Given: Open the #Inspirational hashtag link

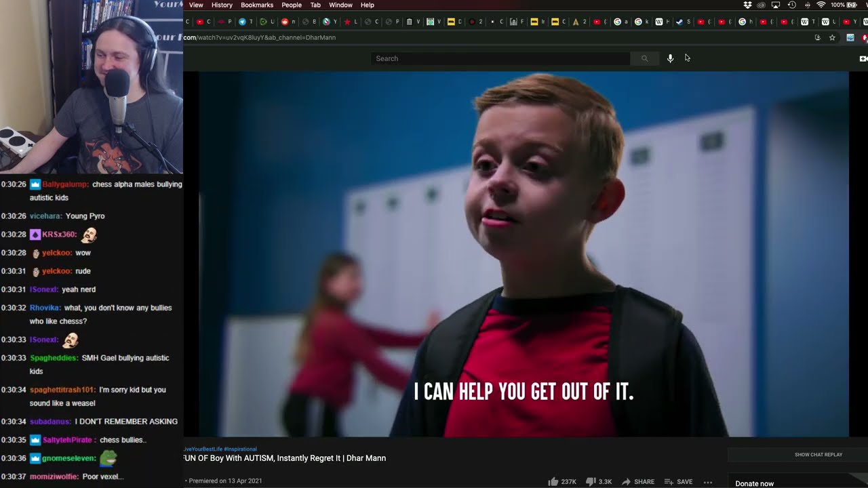Looking at the screenshot, I should coord(240,449).
